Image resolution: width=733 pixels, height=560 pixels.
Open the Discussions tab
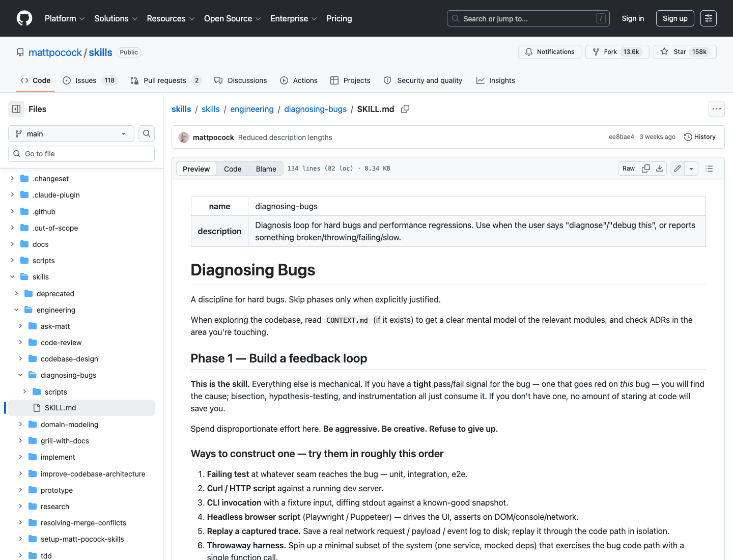pyautogui.click(x=240, y=80)
